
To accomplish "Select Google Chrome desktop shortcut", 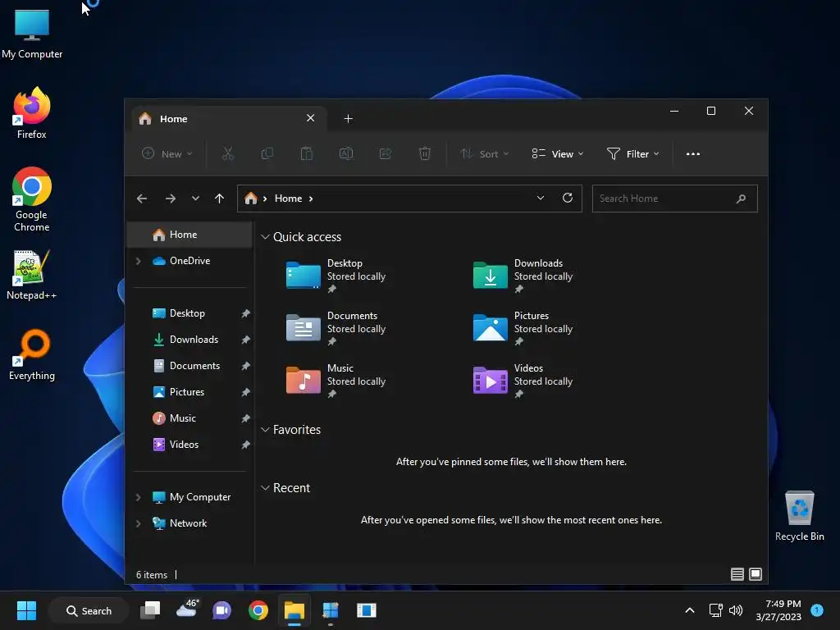I will pyautogui.click(x=32, y=199).
